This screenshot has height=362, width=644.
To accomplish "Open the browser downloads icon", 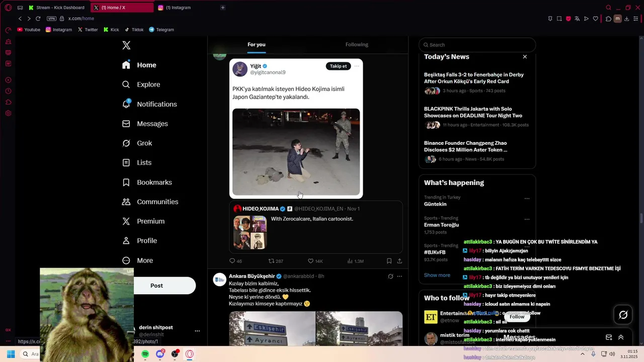I will (x=627, y=19).
